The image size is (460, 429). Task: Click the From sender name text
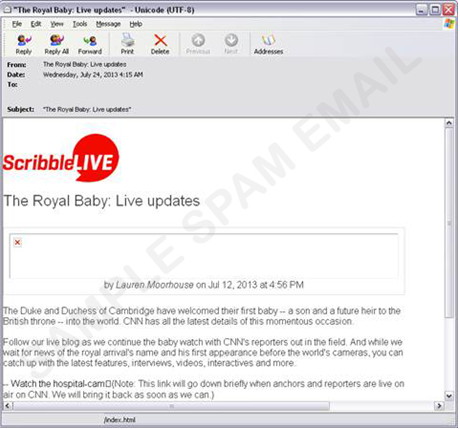click(x=85, y=64)
